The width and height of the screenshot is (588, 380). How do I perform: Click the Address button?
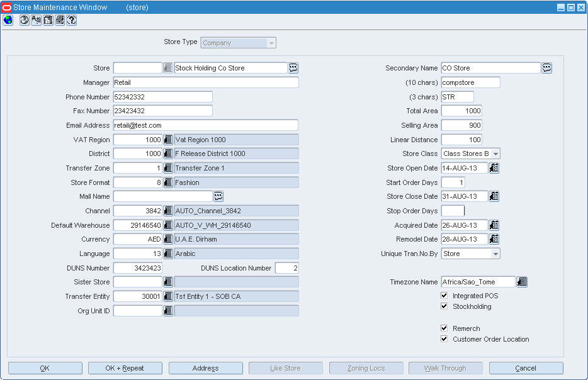tap(205, 368)
